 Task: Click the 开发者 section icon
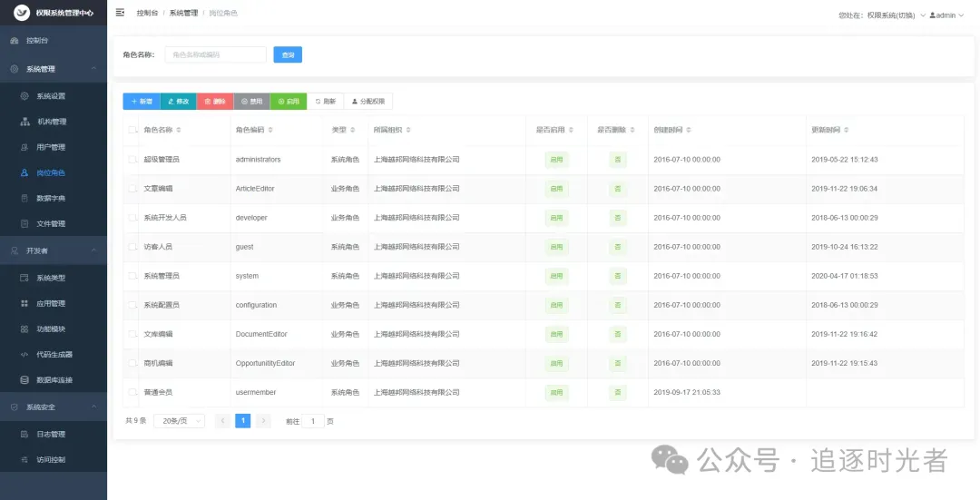pyautogui.click(x=15, y=250)
